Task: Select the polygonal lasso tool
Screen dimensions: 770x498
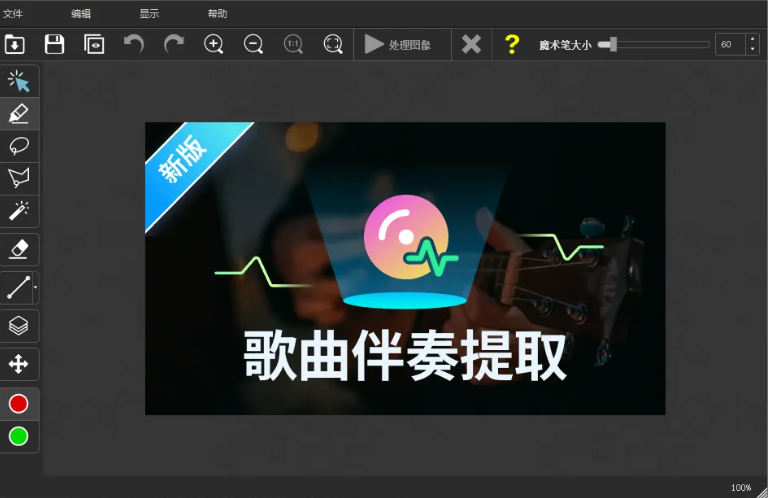Action: coord(19,178)
